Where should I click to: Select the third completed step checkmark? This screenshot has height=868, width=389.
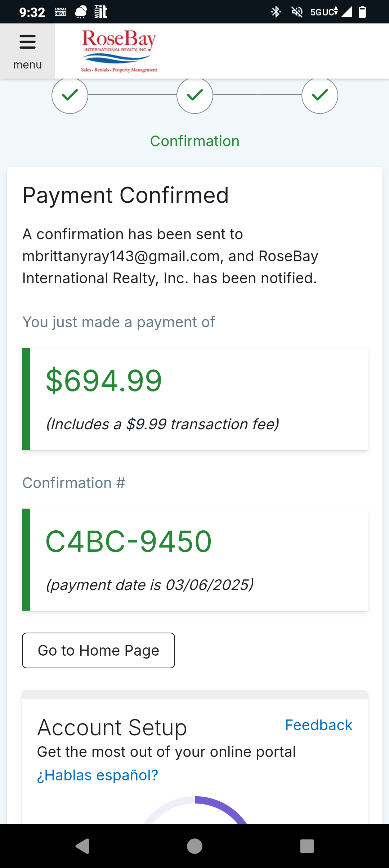(x=320, y=95)
